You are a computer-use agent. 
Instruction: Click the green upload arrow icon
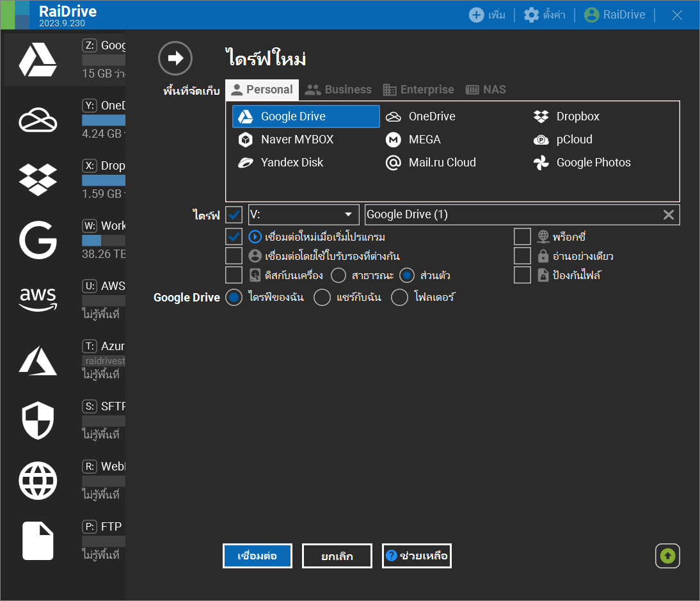667,556
